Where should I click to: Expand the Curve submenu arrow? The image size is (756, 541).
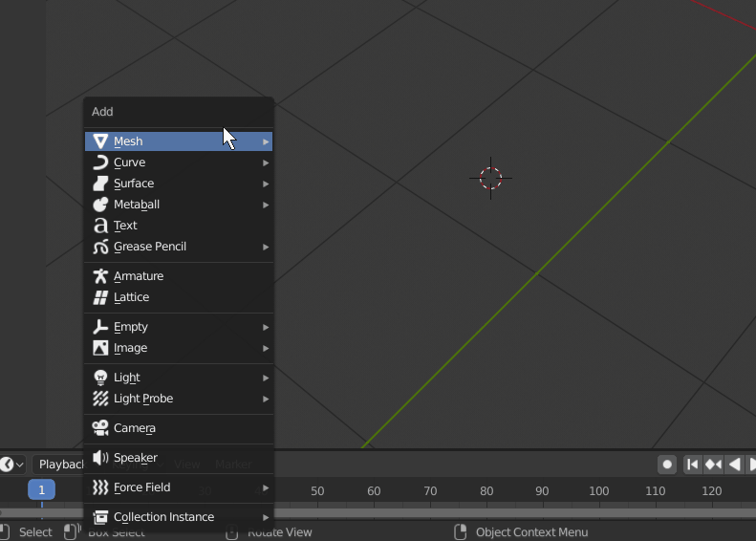266,163
